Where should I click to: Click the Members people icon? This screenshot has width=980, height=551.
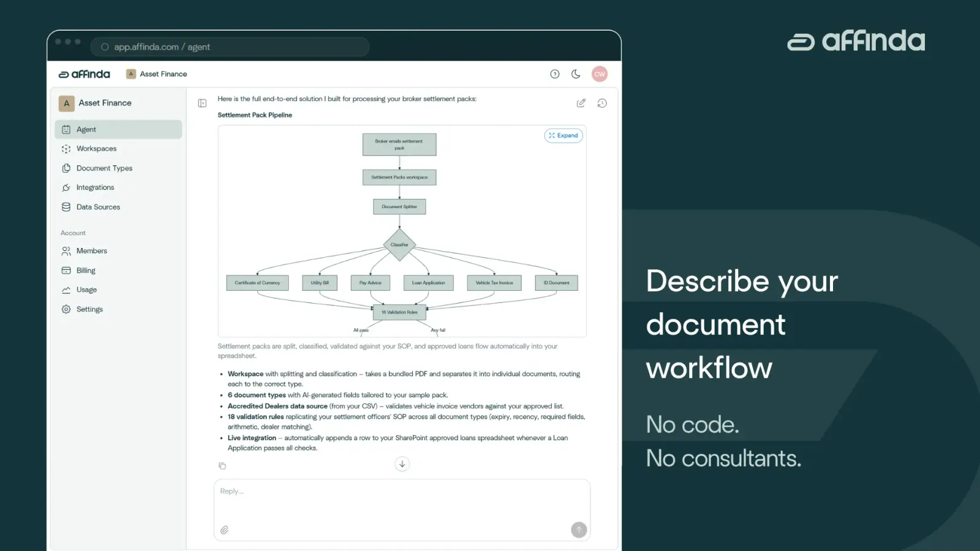(66, 251)
